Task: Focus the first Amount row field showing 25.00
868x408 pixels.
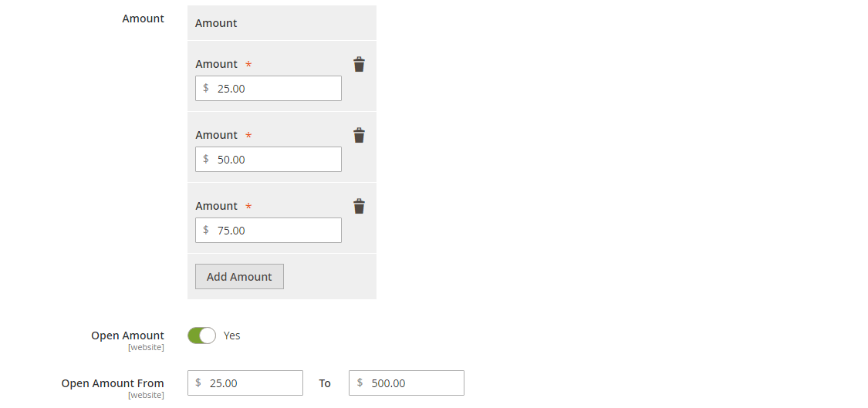Action: tap(275, 89)
